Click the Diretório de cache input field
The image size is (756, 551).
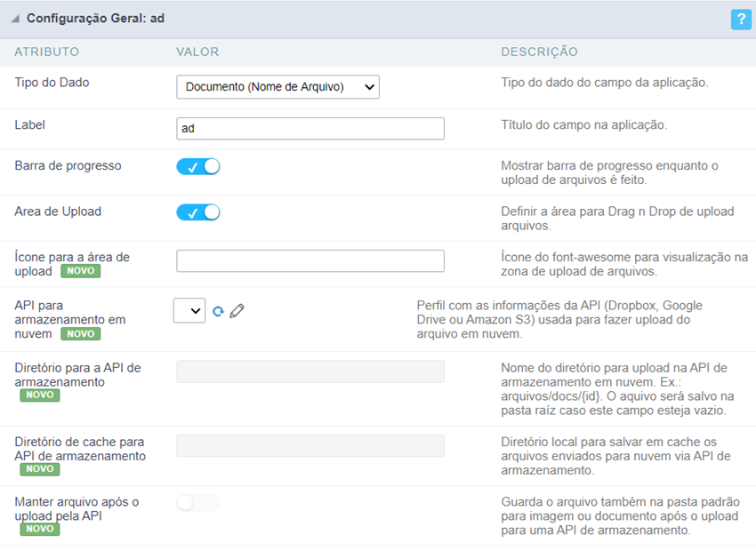(310, 445)
